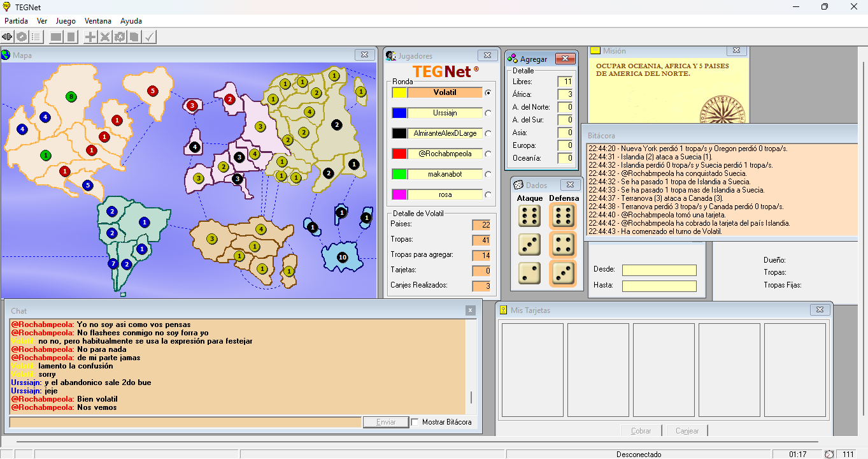The image size is (868, 459).
Task: Open the Juego menu
Action: tap(66, 21)
